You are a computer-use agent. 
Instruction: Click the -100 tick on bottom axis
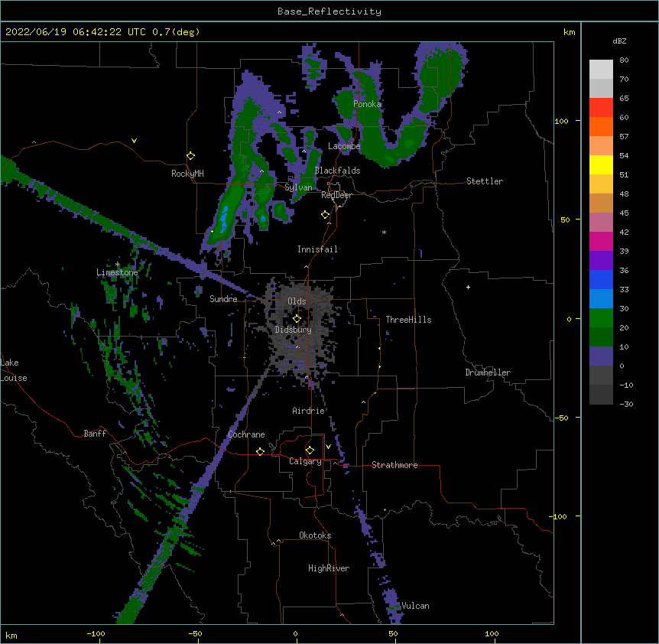(96, 633)
